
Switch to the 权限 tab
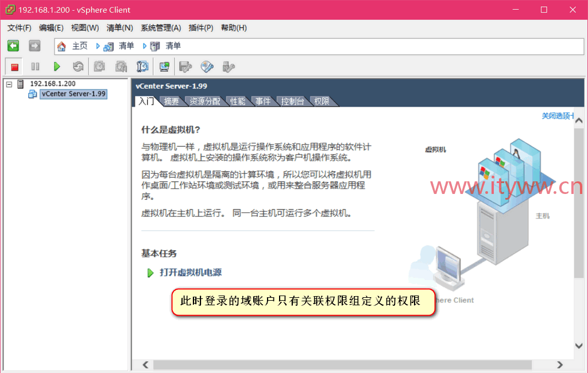pyautogui.click(x=322, y=101)
